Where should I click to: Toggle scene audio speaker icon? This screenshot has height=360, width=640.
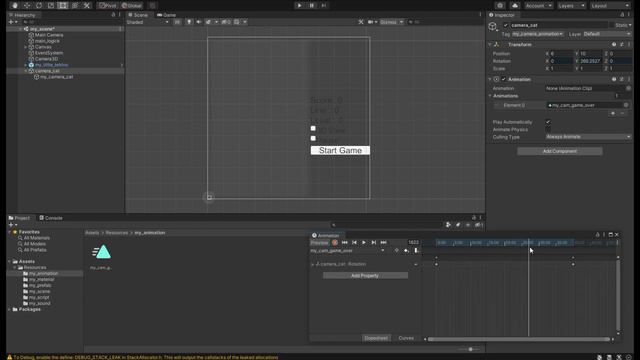pos(199,22)
